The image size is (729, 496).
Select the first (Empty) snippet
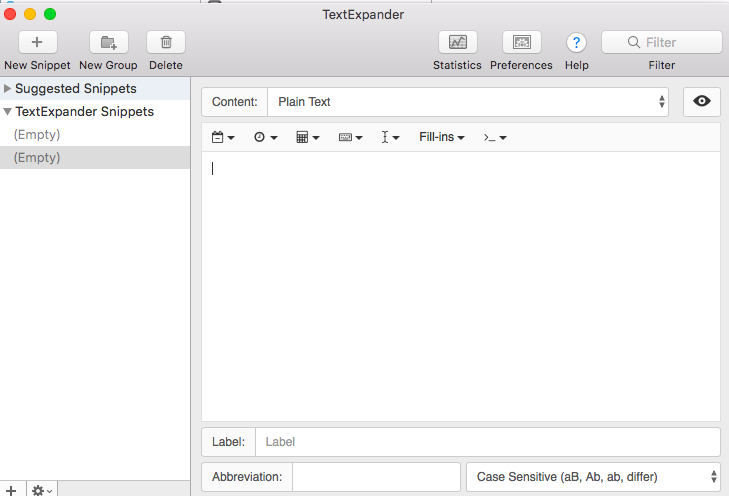click(x=95, y=135)
